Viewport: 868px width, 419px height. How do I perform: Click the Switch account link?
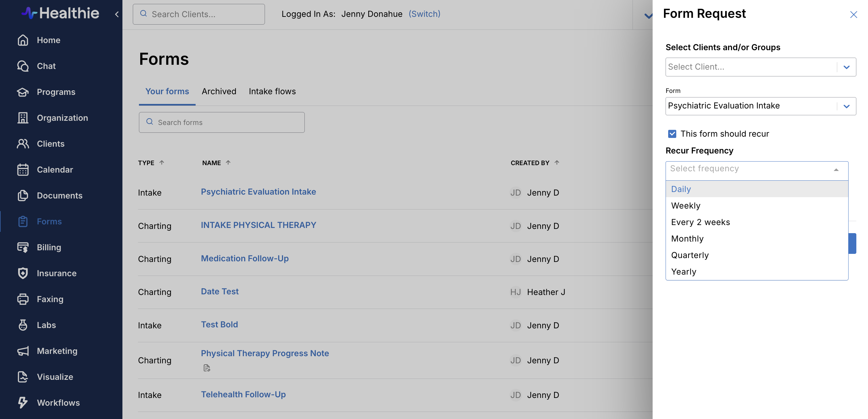pyautogui.click(x=424, y=14)
